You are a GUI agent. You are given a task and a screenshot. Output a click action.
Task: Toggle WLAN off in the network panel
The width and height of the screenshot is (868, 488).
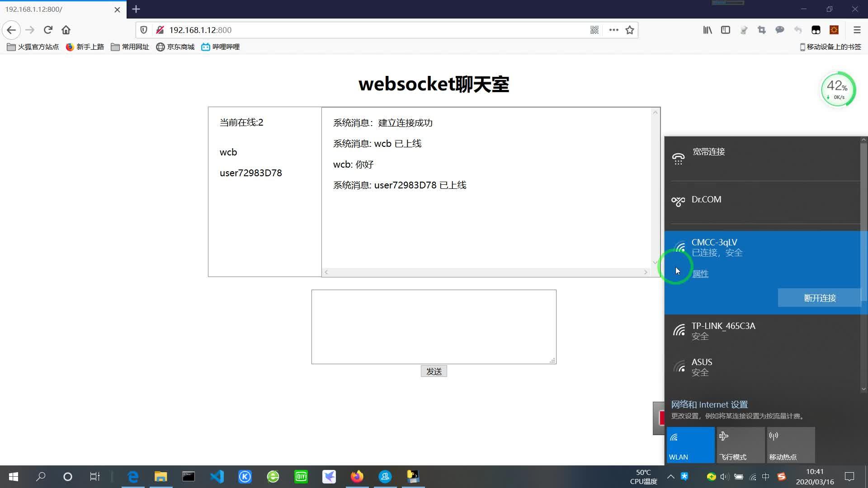690,445
